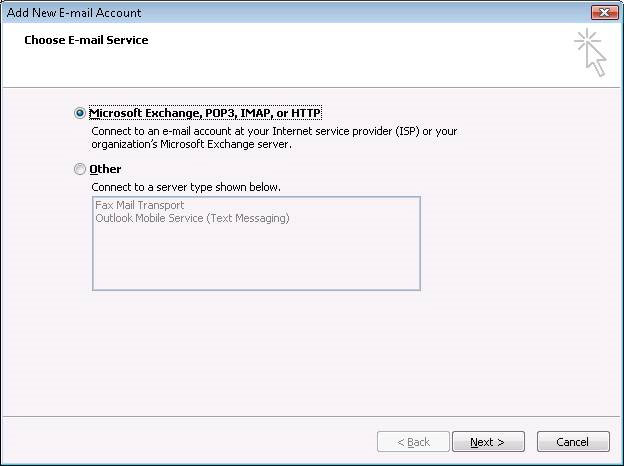
Task: Click the blank white header area below the heading
Action: [x=279, y=68]
